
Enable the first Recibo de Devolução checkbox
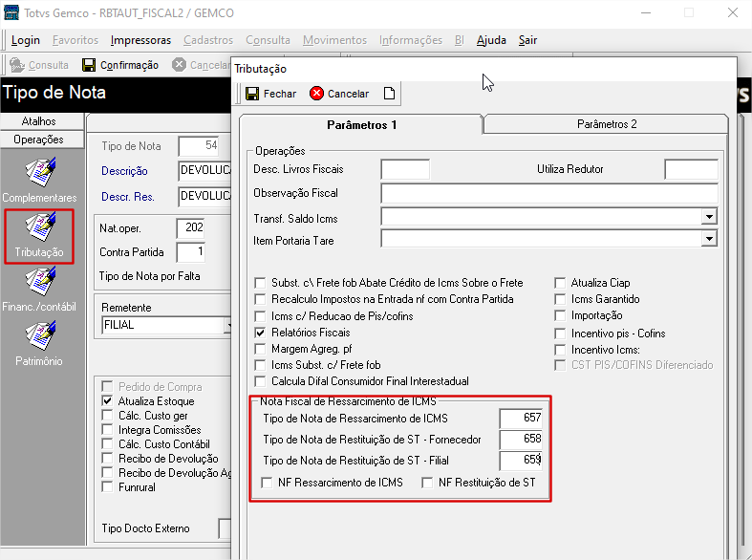(x=107, y=459)
